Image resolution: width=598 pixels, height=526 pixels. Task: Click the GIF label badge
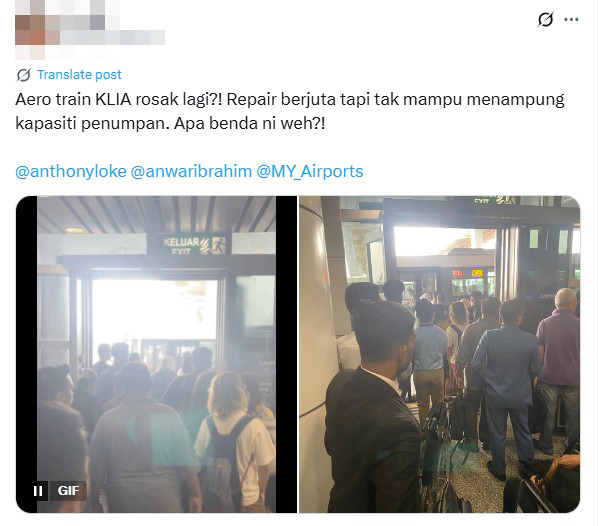point(69,491)
